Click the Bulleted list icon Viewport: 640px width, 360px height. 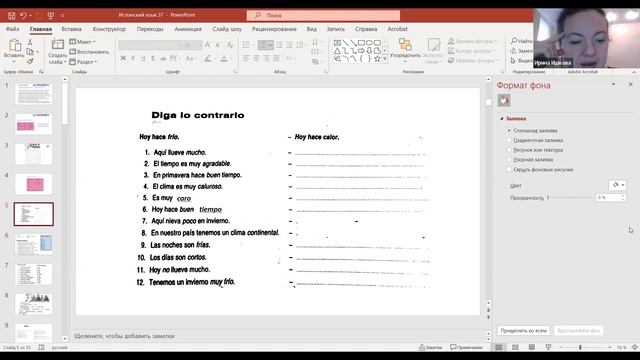(x=246, y=45)
